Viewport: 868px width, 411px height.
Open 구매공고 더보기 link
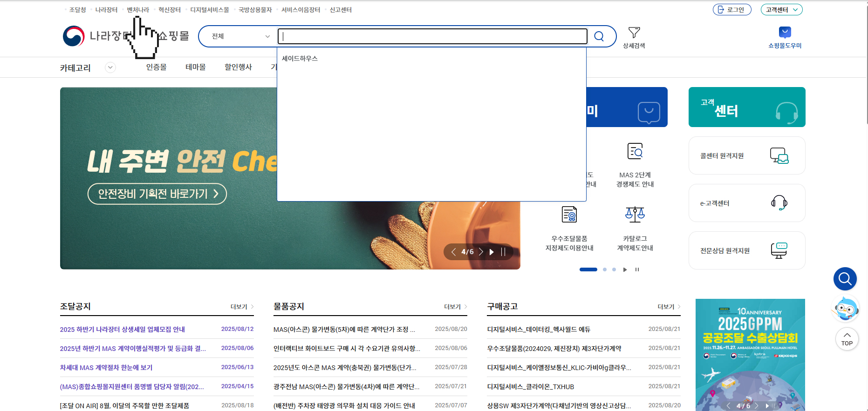(x=669, y=307)
